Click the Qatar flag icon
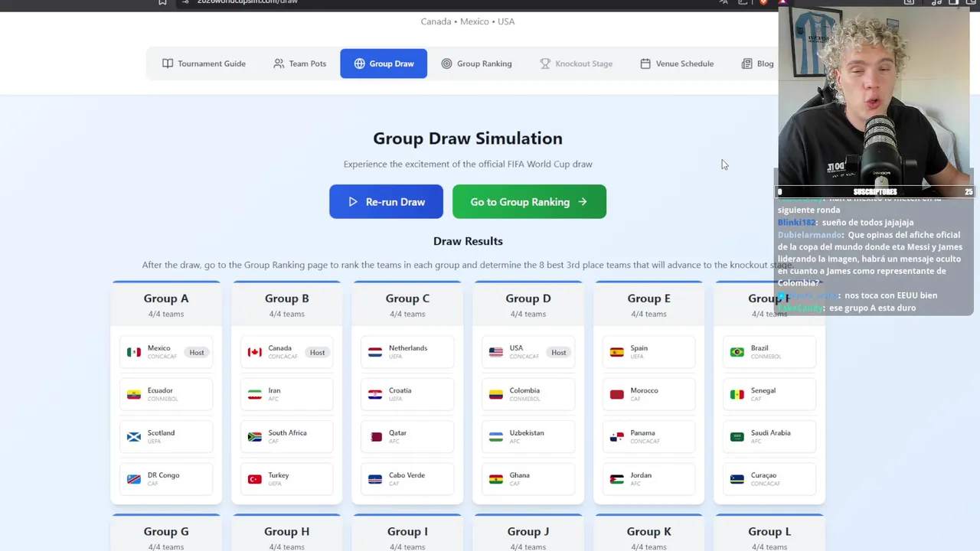Viewport: 980px width, 551px height. point(375,437)
